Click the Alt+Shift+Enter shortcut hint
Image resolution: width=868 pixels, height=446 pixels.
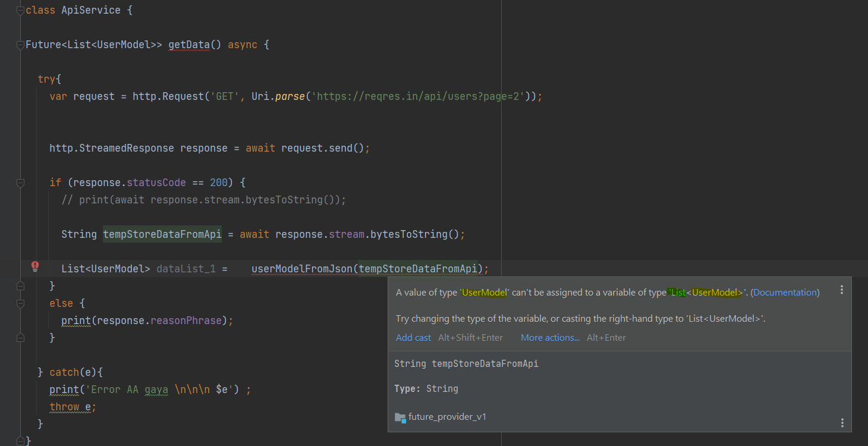[470, 338]
